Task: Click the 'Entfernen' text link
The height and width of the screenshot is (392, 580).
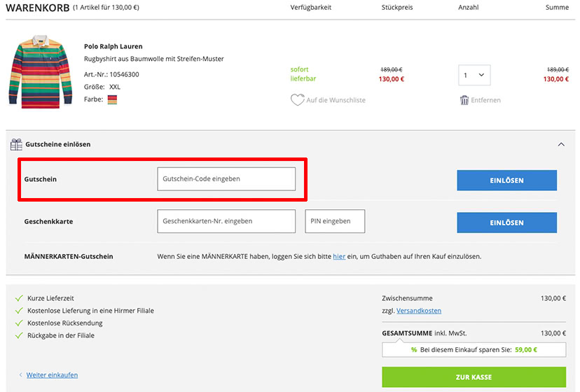Action: pyautogui.click(x=485, y=100)
